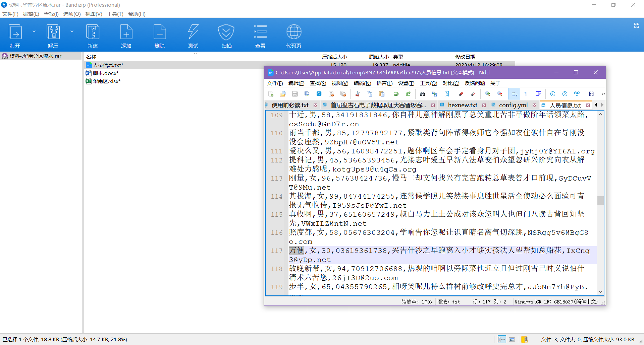Click 关于 in Ndd menu bar

pos(495,83)
